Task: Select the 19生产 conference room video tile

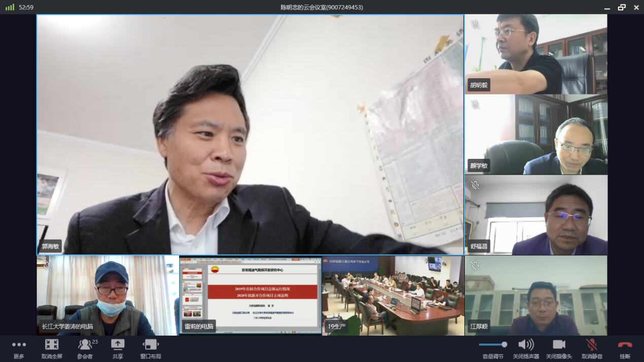Action: (393, 294)
